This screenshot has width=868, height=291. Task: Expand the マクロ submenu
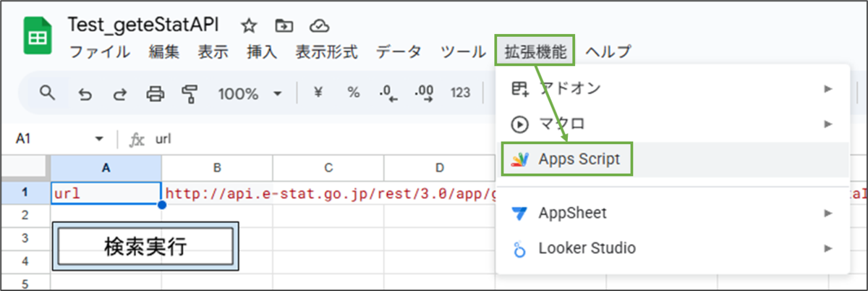coord(673,124)
